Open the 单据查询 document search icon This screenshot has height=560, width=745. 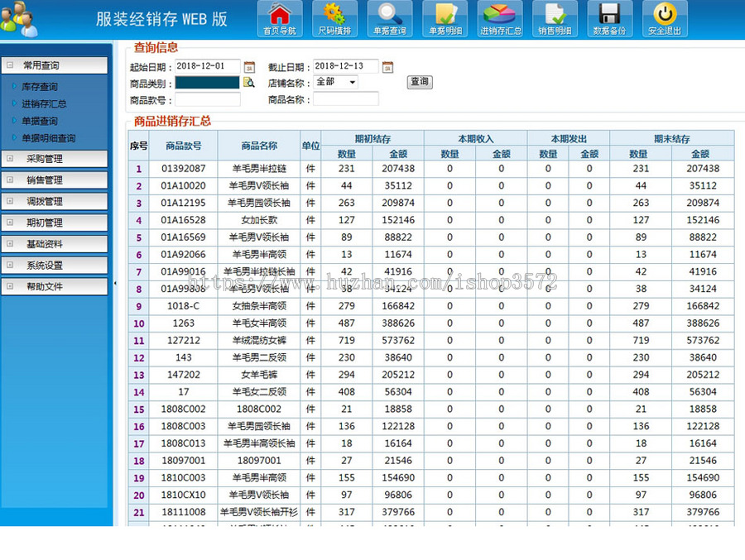click(390, 18)
